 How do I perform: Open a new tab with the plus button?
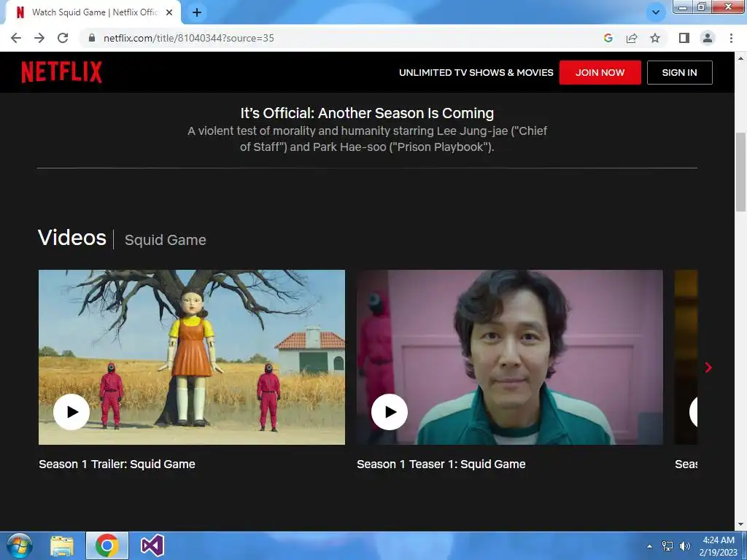point(197,12)
